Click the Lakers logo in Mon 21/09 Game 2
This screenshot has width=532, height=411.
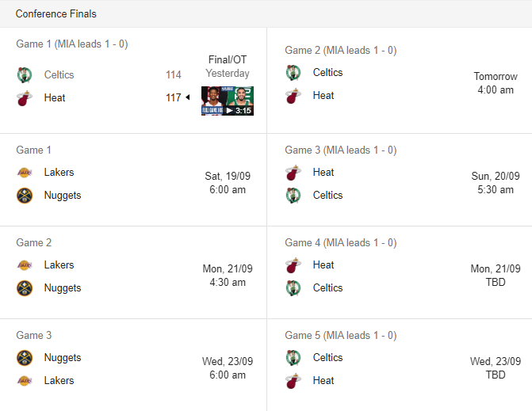[25, 265]
